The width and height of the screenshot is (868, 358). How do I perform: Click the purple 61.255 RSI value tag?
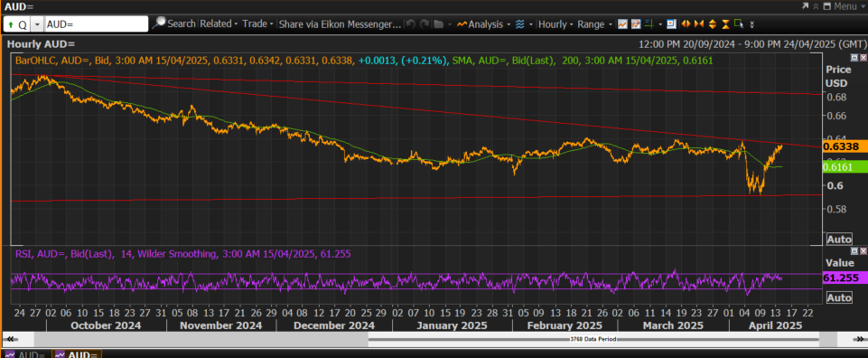click(x=845, y=278)
